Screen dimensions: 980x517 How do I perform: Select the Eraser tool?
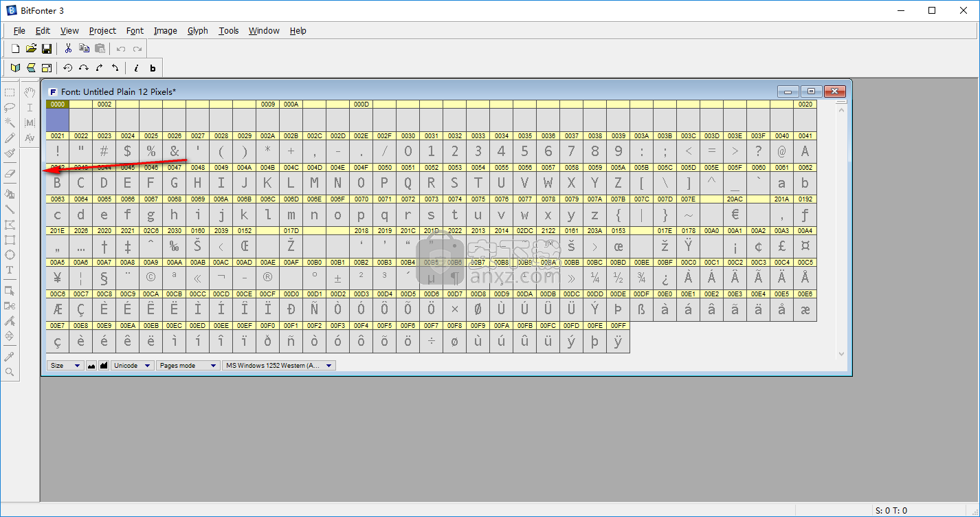10,173
